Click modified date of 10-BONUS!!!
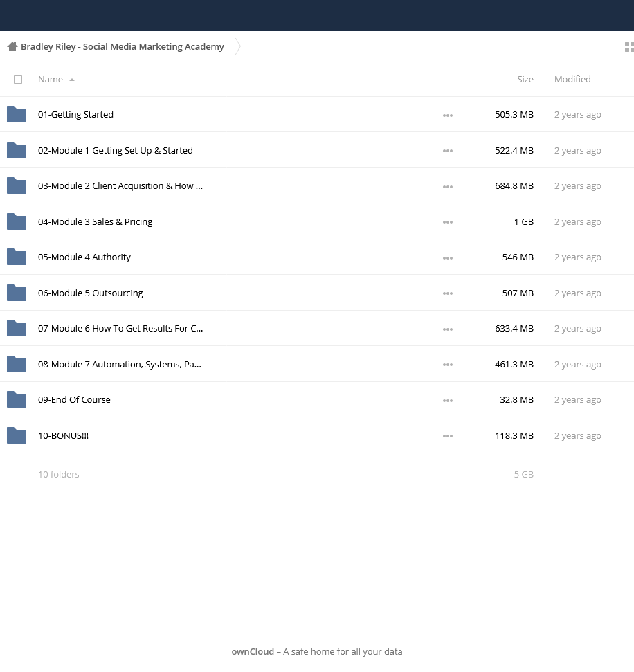Image resolution: width=634 pixels, height=672 pixels. (577, 435)
